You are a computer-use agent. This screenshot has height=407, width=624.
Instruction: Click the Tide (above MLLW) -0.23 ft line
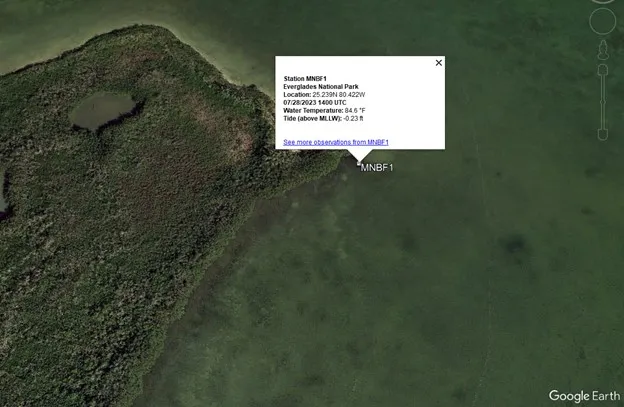323,119
